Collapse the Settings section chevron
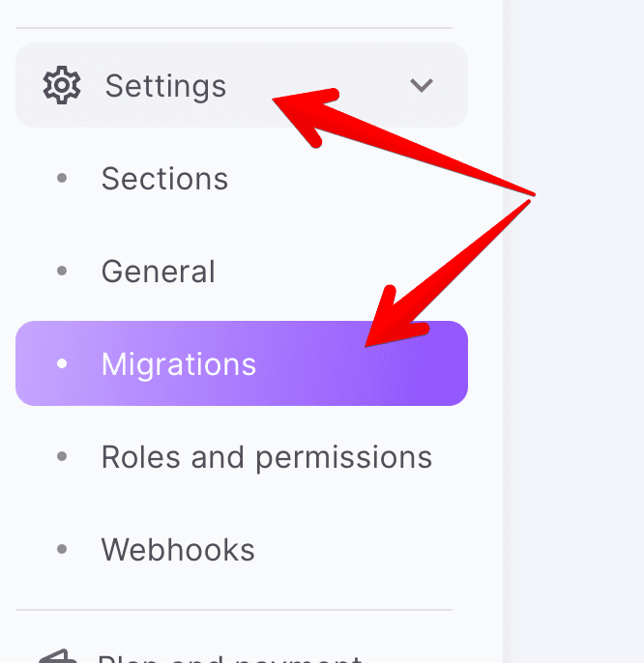644x663 pixels. [422, 85]
